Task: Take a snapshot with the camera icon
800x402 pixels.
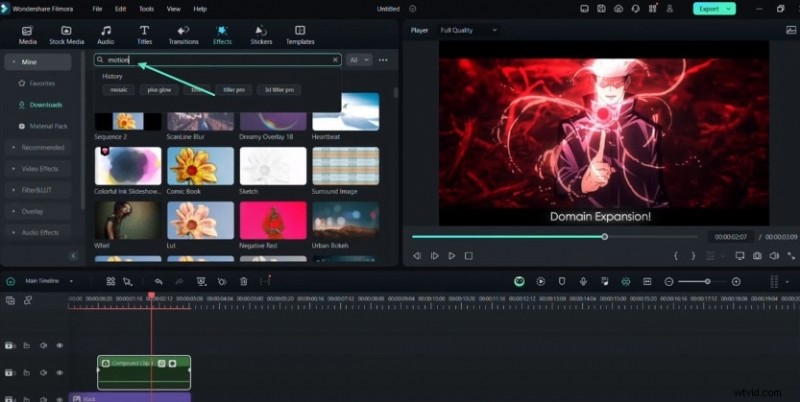Action: (757, 256)
